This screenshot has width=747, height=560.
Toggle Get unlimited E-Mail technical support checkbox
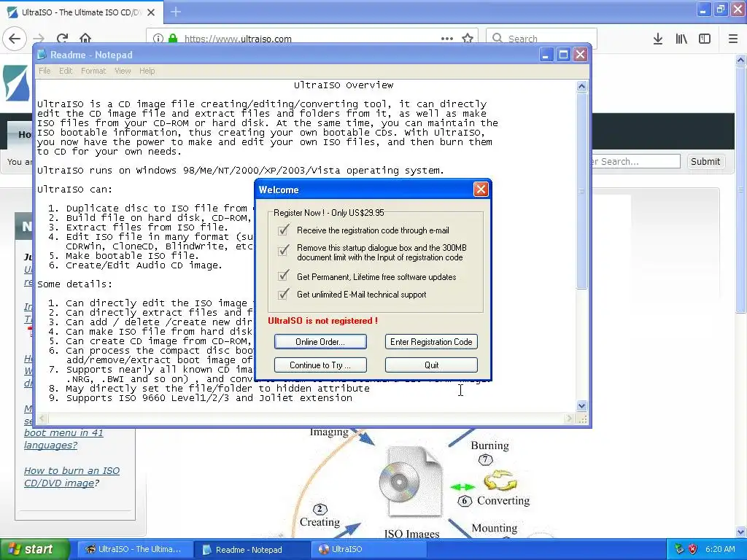(x=284, y=294)
